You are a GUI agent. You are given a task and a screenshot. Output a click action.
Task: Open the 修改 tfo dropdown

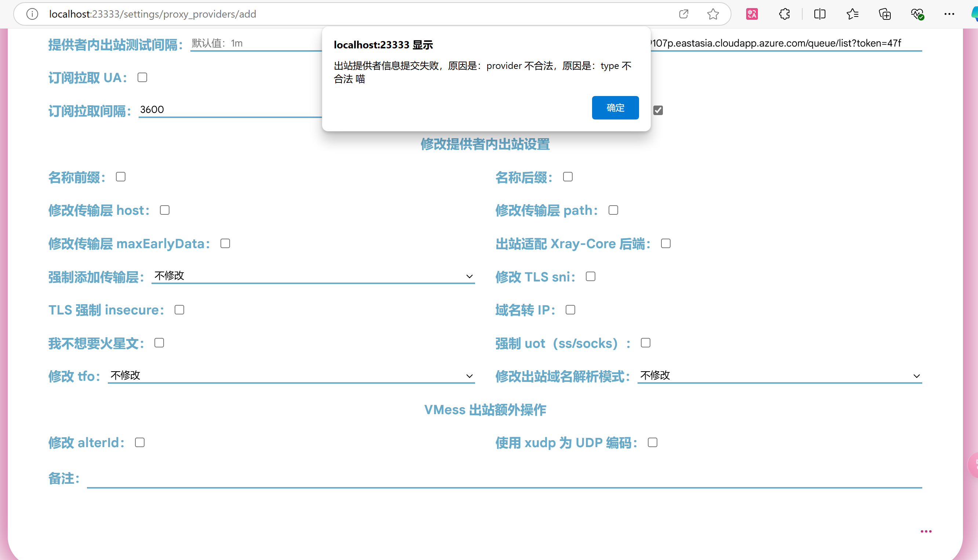[291, 376]
